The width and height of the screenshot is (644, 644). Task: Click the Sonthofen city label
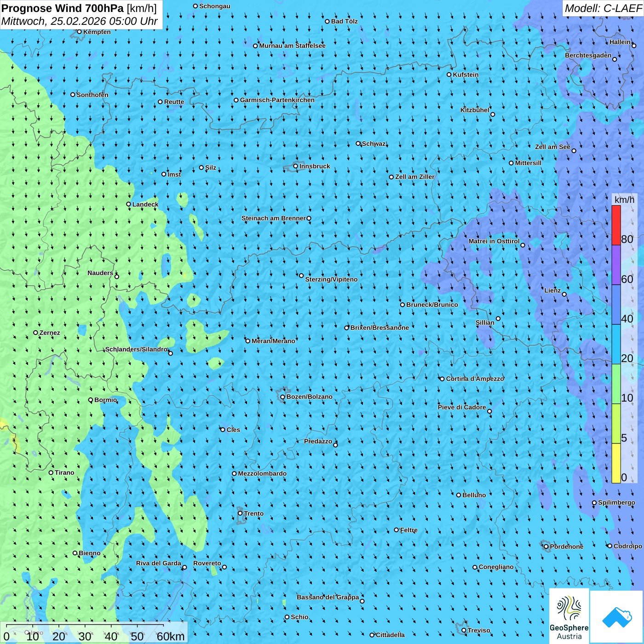[92, 95]
